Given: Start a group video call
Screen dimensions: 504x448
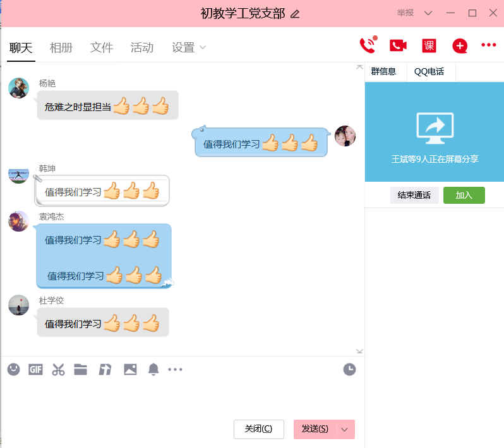Looking at the screenshot, I should tap(398, 45).
